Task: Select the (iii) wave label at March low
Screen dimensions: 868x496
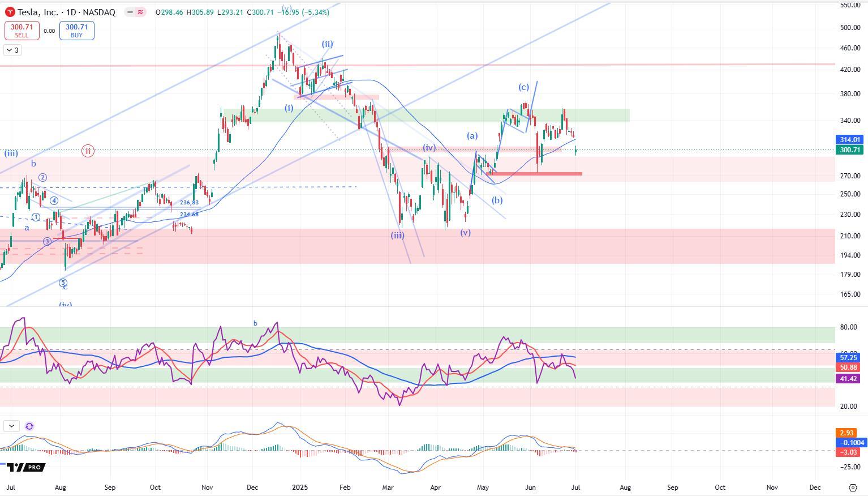Action: coord(398,235)
